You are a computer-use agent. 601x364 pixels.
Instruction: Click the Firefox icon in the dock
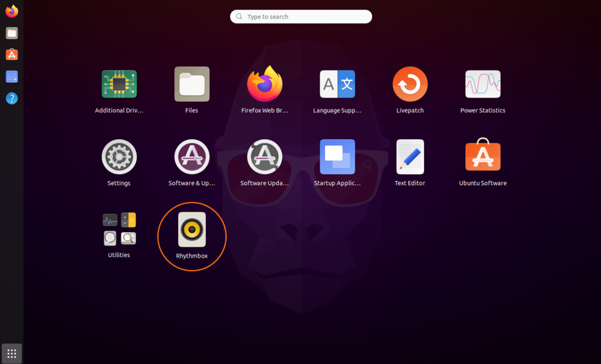12,11
